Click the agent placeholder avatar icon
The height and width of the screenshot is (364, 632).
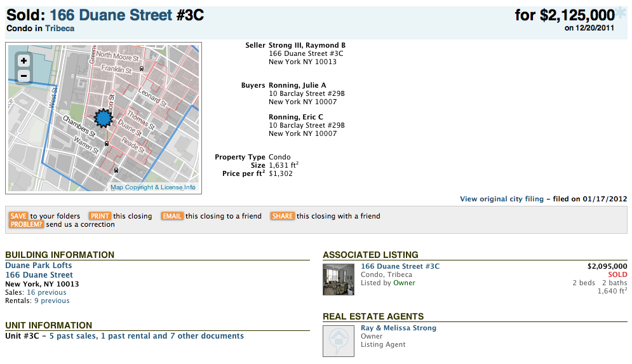[339, 341]
